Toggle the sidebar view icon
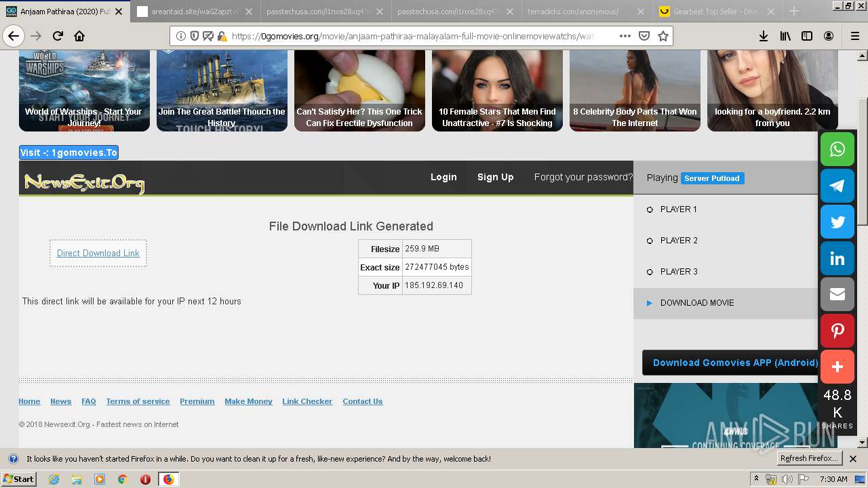The height and width of the screenshot is (488, 868). click(807, 36)
